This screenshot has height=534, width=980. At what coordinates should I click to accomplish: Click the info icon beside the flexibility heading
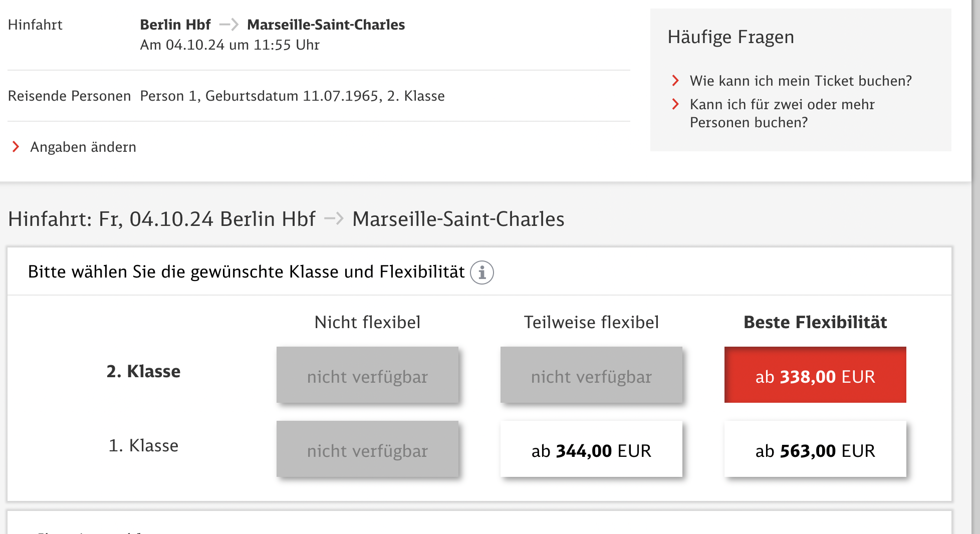[482, 273]
